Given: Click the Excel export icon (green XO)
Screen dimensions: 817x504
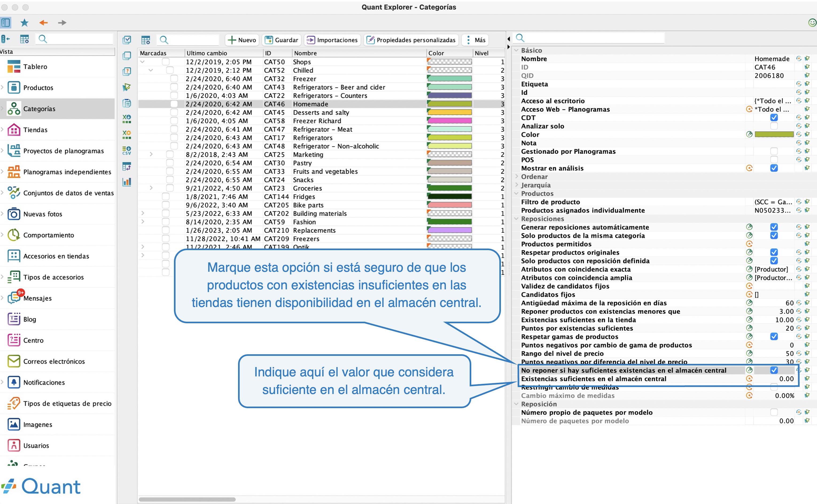Looking at the screenshot, I should coord(127,119).
